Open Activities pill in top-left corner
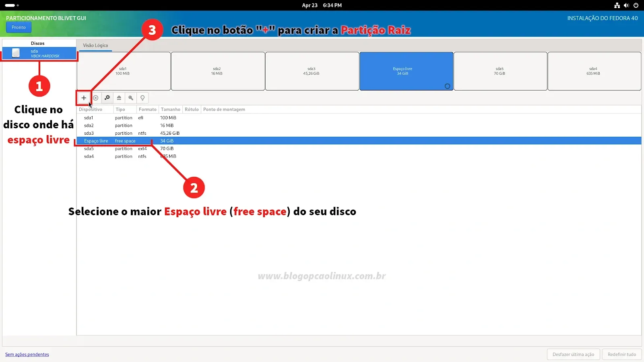The width and height of the screenshot is (644, 362). point(12,5)
